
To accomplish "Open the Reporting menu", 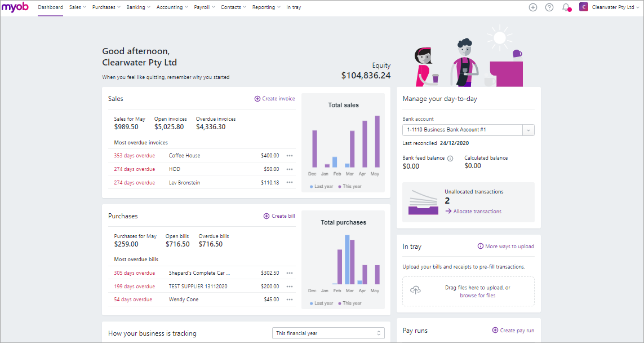I will (267, 7).
